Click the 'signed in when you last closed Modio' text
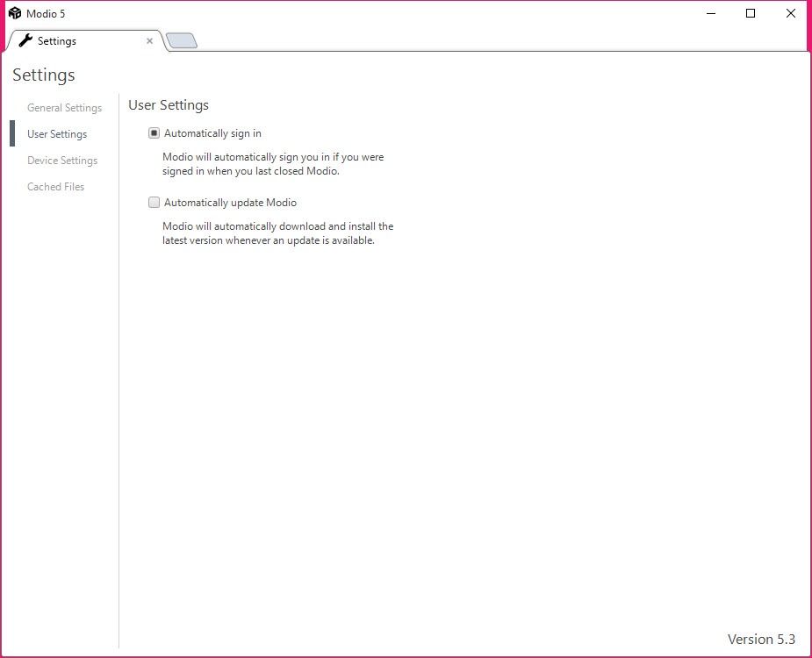The width and height of the screenshot is (812, 658). coord(251,171)
